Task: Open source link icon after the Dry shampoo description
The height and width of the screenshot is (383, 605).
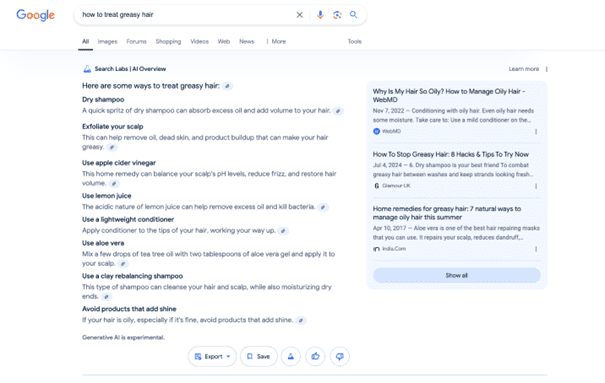Action: pos(338,111)
